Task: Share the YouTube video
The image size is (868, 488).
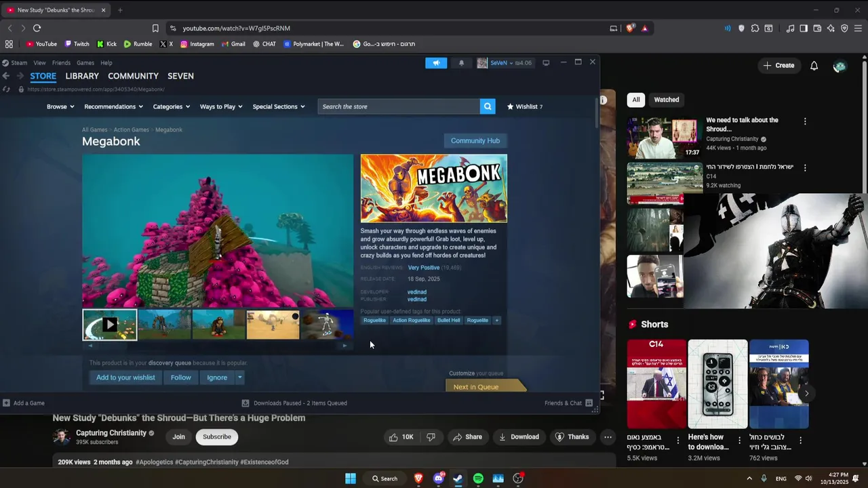Action: pyautogui.click(x=467, y=437)
